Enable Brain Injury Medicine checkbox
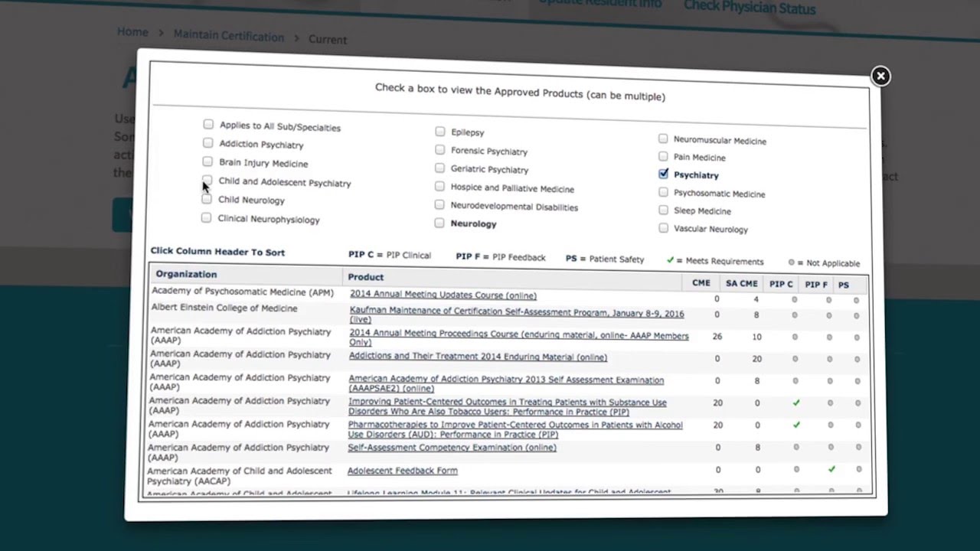The width and height of the screenshot is (980, 551). [x=207, y=161]
